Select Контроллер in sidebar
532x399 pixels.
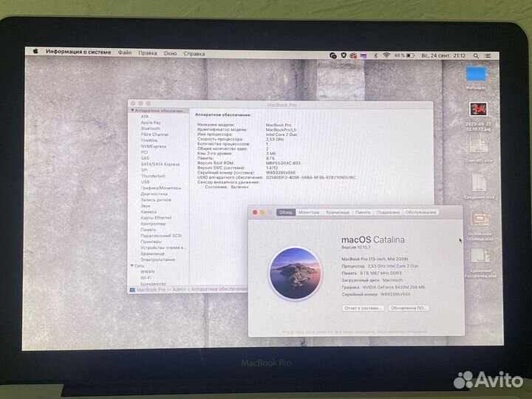pos(153,224)
